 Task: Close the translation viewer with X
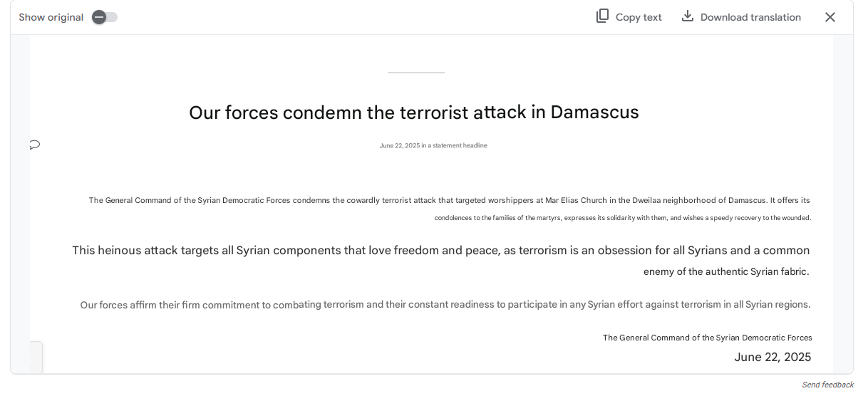point(830,17)
